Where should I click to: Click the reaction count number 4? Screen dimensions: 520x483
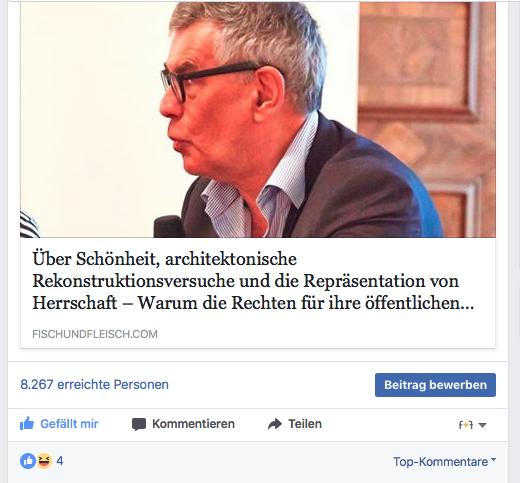[60, 461]
